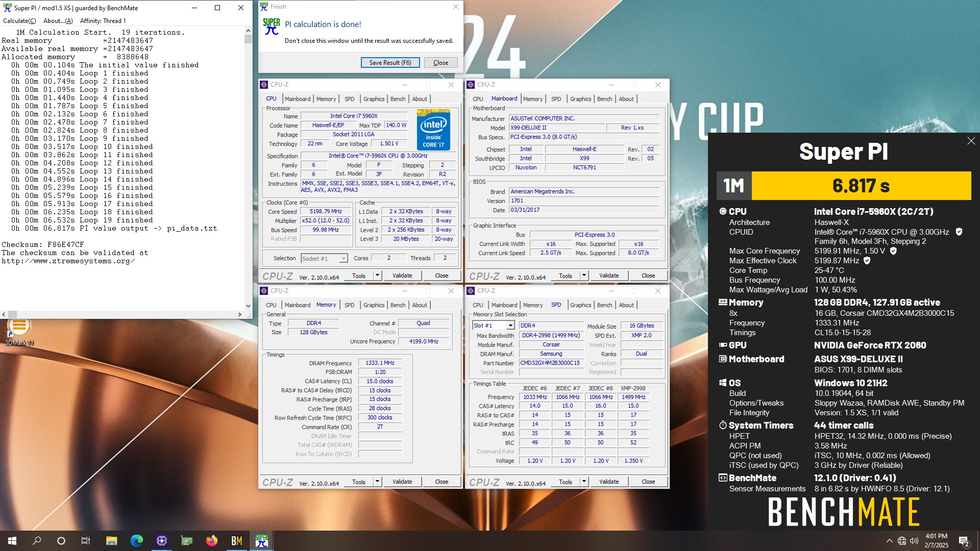This screenshot has width=980, height=551.
Task: Click Validate in CPU-Z SPD window
Action: (609, 482)
